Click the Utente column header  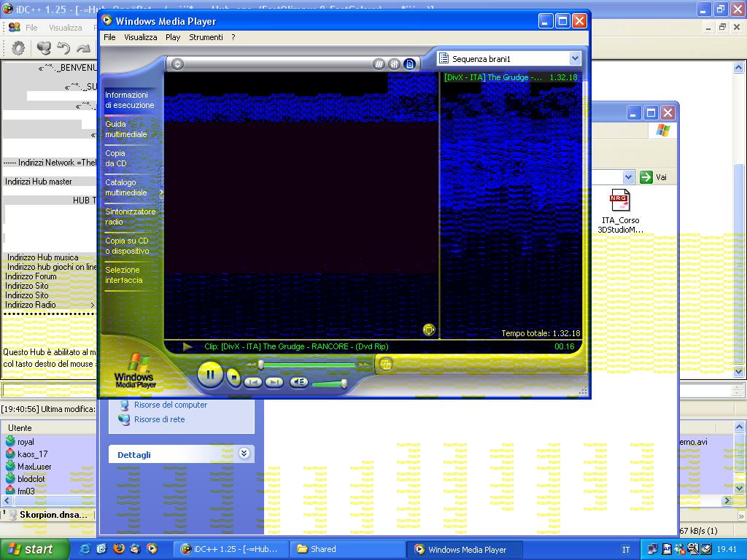(50, 427)
